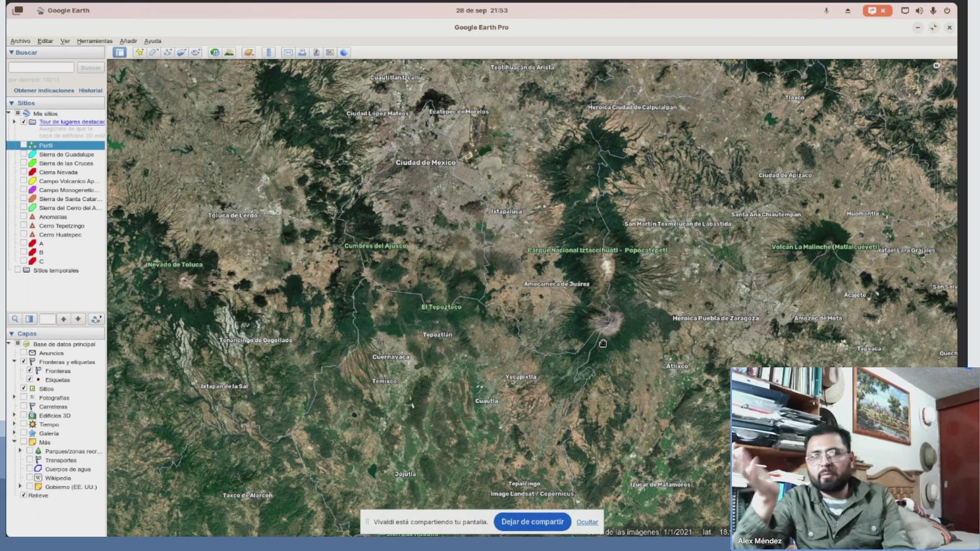
Task: Toggle the sidebar panel toolbar button
Action: (119, 53)
